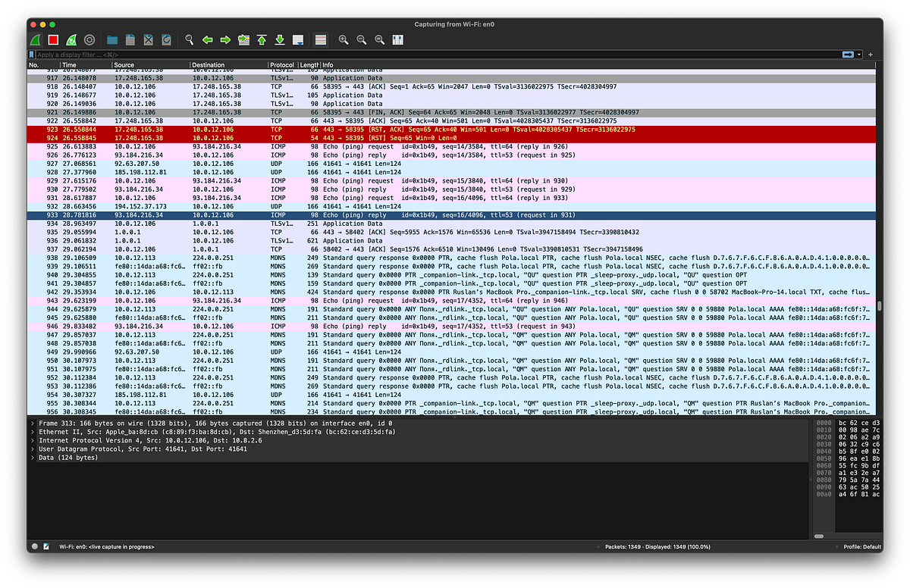The width and height of the screenshot is (910, 588).
Task: Expand the Frame 313 details section
Action: [33, 424]
